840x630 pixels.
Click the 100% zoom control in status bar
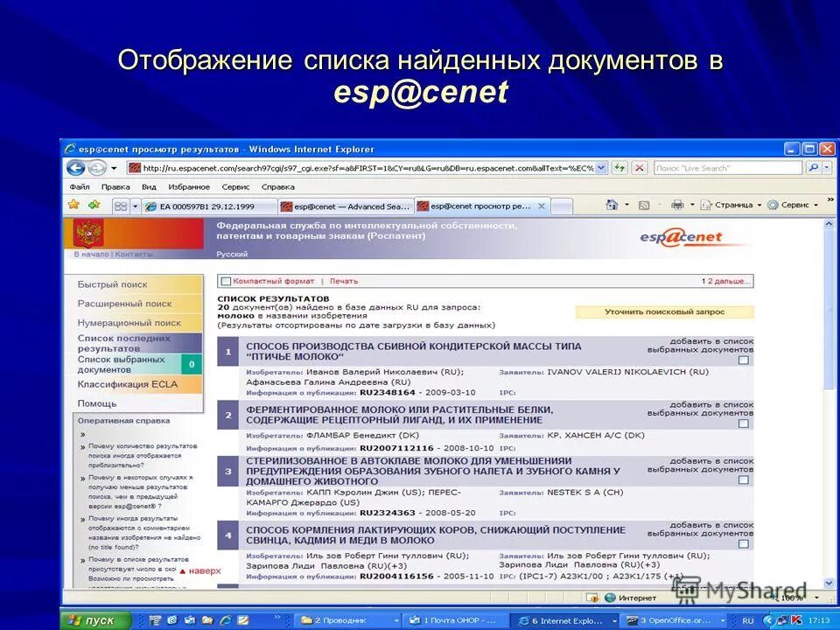click(790, 597)
